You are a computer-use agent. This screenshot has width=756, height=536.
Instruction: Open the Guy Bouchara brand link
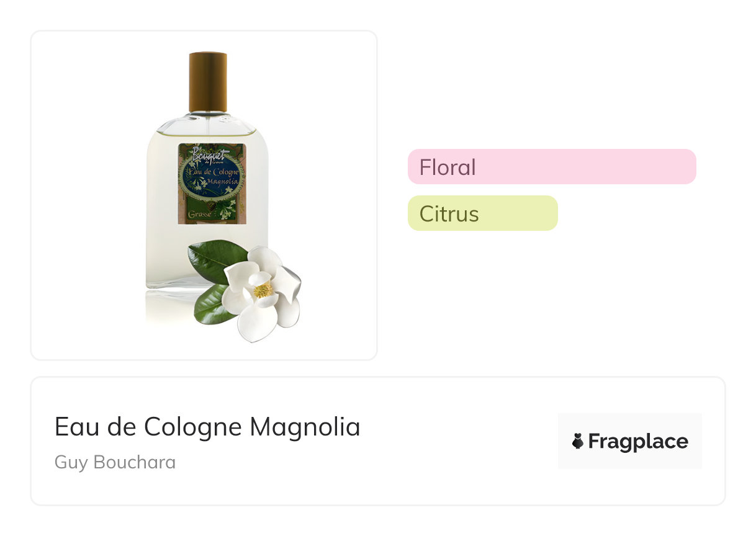[x=115, y=462]
